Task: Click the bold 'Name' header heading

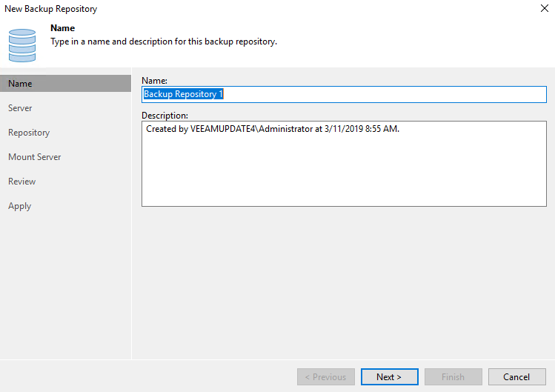Action: pyautogui.click(x=62, y=28)
